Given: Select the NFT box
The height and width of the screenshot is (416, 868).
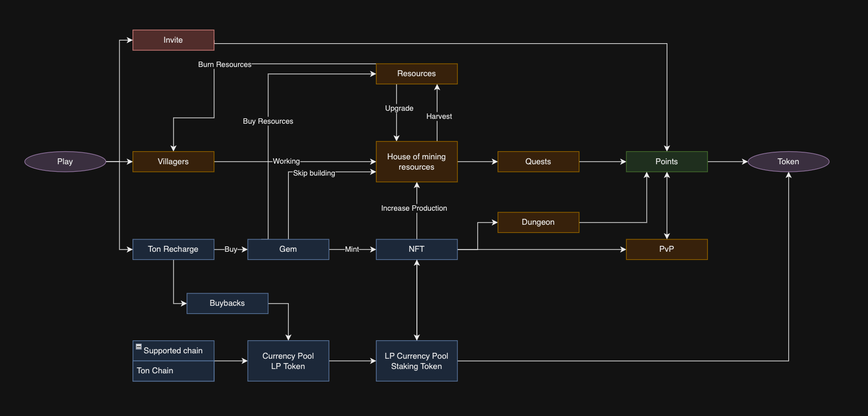Looking at the screenshot, I should (x=416, y=249).
